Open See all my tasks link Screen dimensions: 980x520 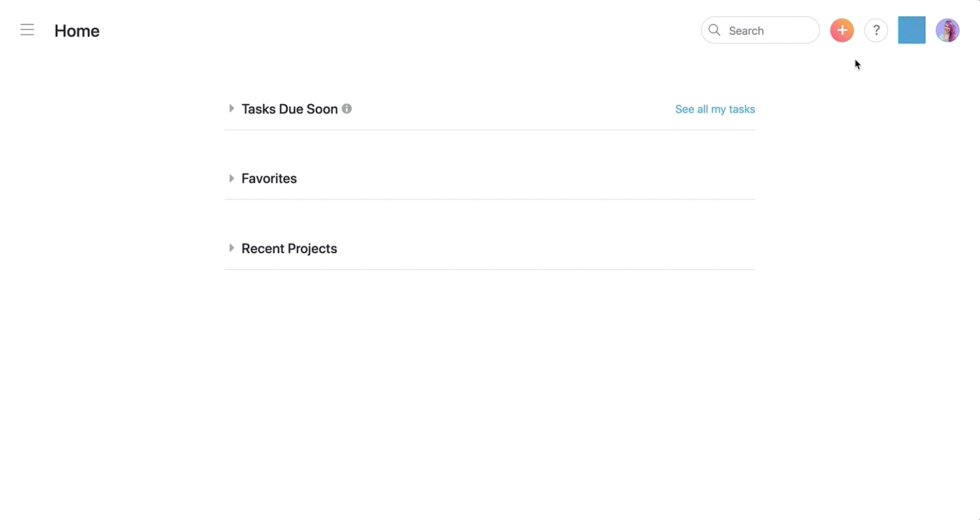tap(715, 109)
